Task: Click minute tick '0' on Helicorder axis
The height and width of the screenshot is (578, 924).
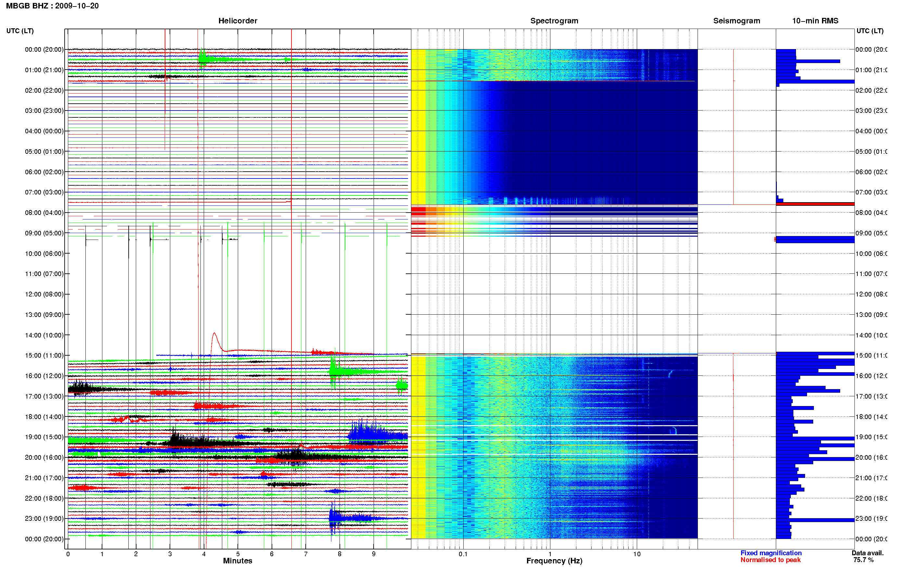Action: click(68, 554)
